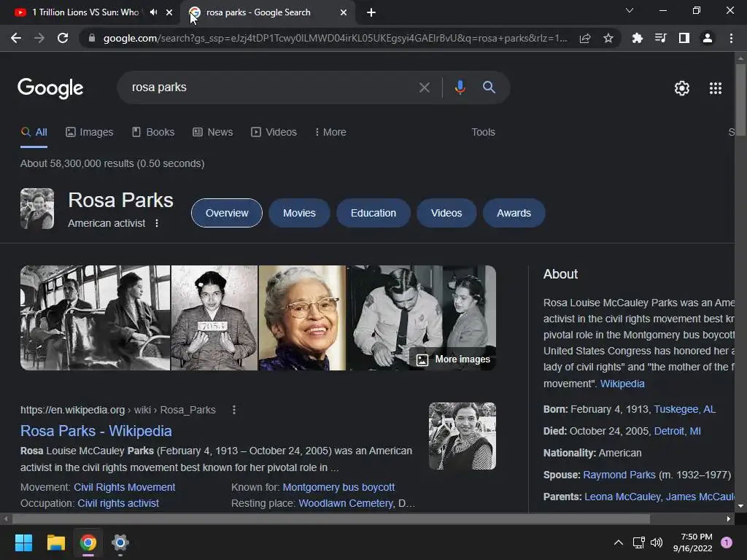Follow the Civil Rights Movement link
The image size is (747, 560).
tap(124, 487)
